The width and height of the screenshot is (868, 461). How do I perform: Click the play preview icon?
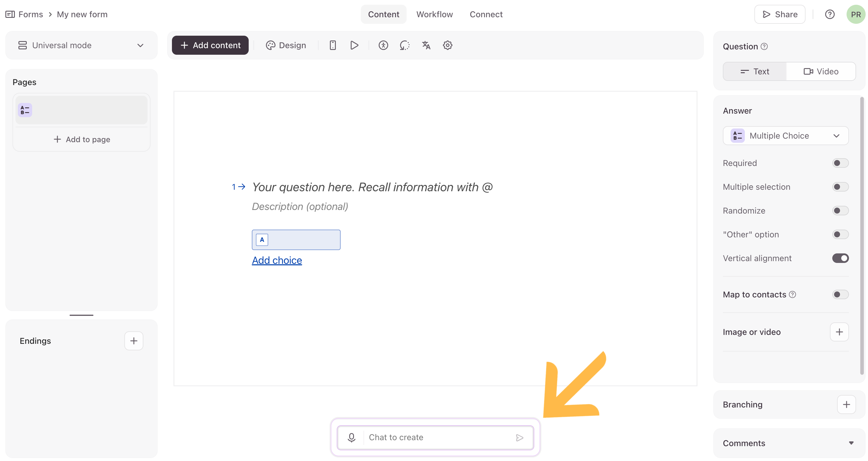click(354, 45)
